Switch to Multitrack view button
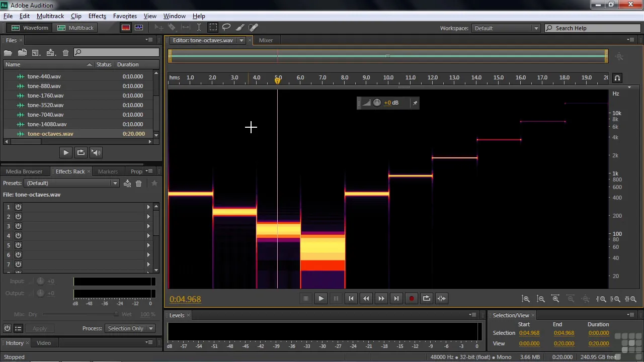 (x=75, y=28)
